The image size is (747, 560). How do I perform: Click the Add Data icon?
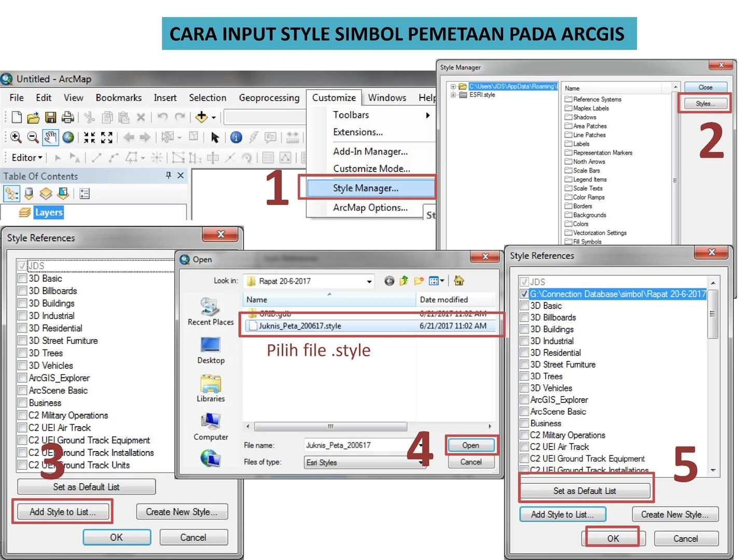(201, 118)
